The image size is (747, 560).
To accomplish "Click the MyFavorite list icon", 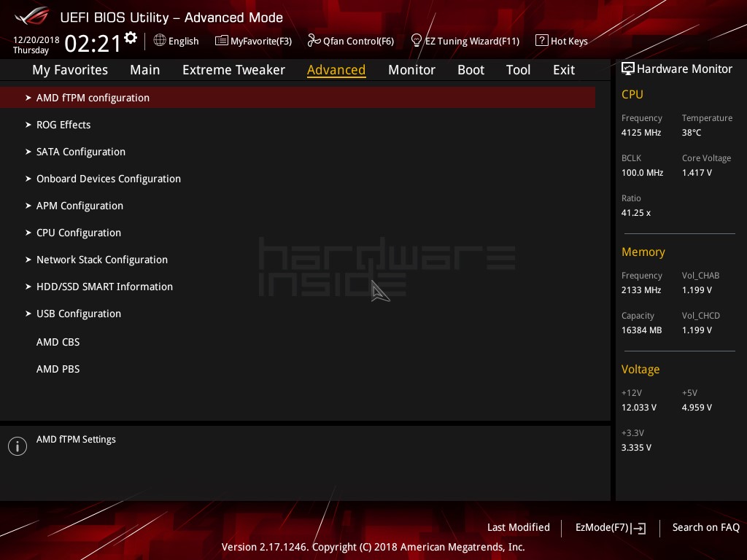I will coord(222,41).
